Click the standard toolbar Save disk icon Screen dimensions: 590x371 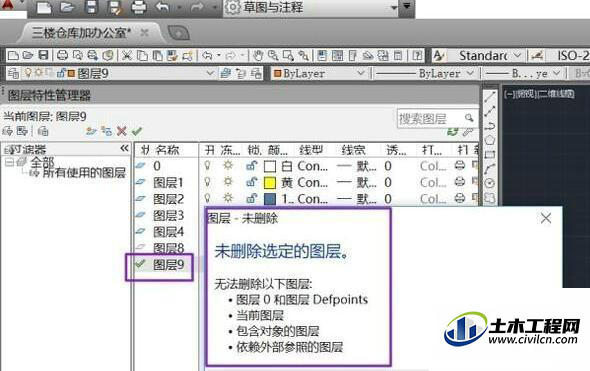pos(44,55)
